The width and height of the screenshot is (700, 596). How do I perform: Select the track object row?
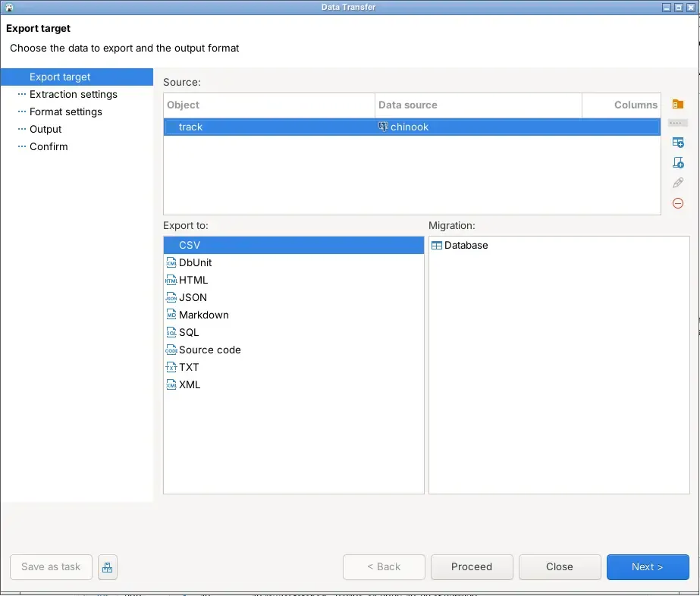[412, 127]
